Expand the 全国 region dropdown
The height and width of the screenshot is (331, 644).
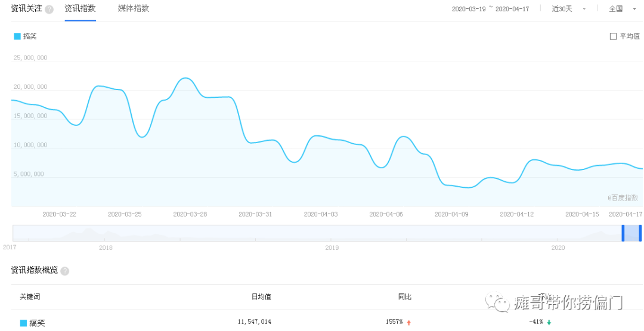pyautogui.click(x=621, y=9)
